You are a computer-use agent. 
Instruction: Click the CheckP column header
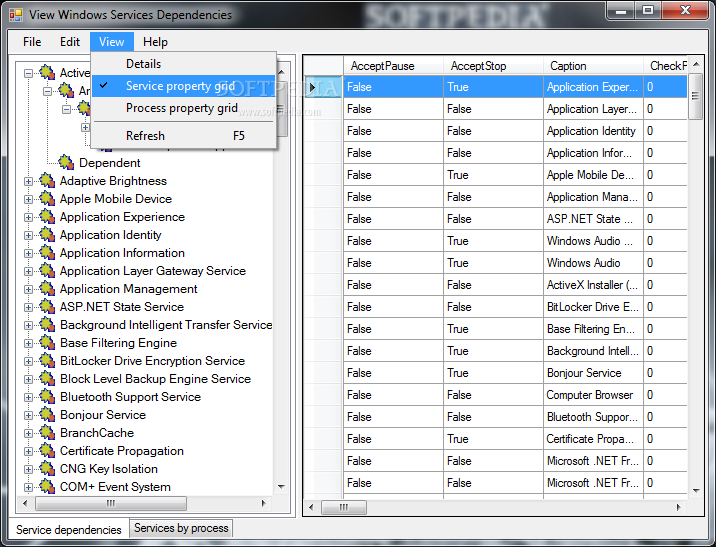pyautogui.click(x=665, y=66)
